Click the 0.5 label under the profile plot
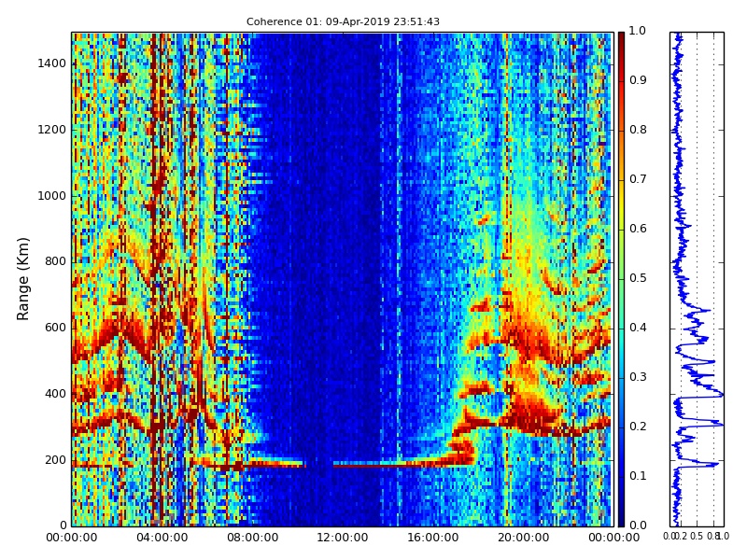 pyautogui.click(x=697, y=536)
